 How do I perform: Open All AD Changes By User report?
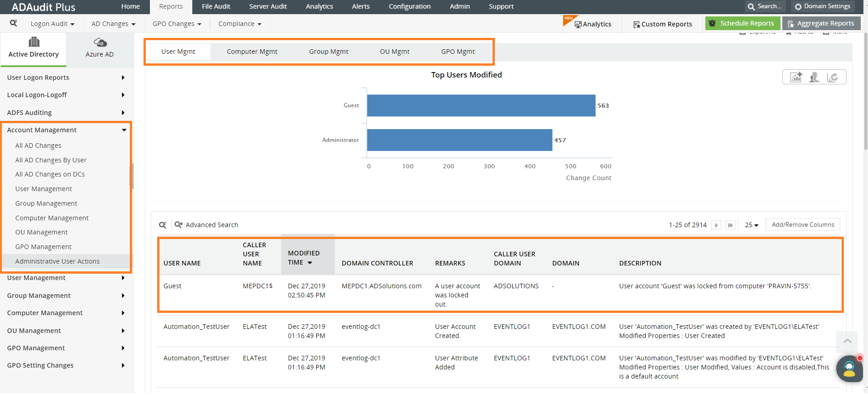click(x=51, y=160)
